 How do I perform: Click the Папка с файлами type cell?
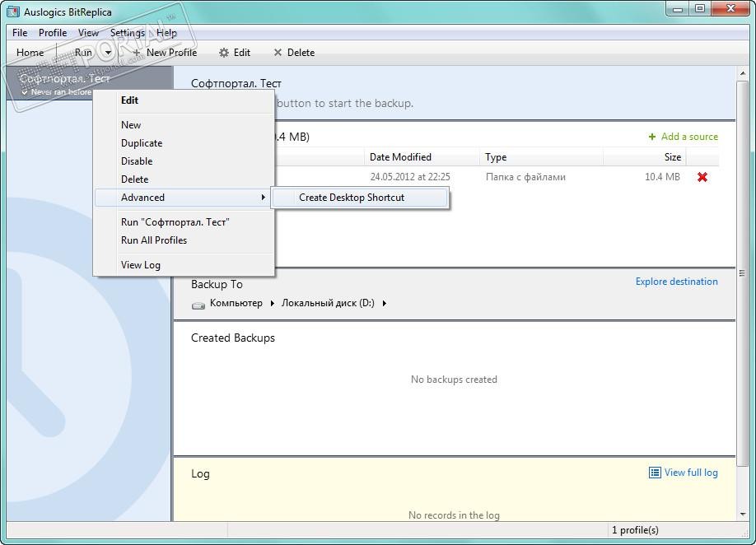coord(525,177)
